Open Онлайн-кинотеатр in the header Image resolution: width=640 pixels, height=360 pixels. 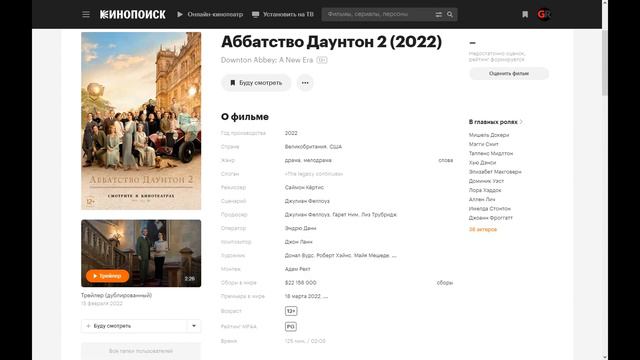click(210, 14)
